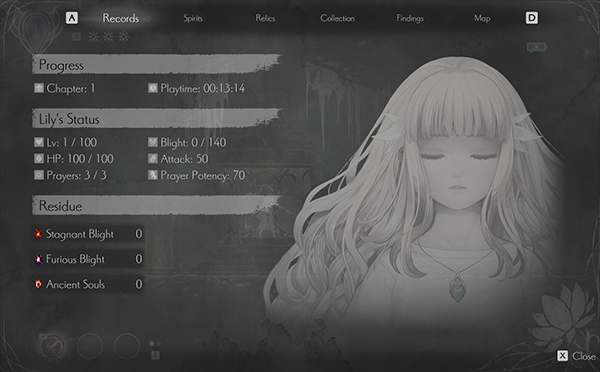This screenshot has height=372, width=600.
Task: Select the Ancient Souls row
Action: tap(88, 284)
